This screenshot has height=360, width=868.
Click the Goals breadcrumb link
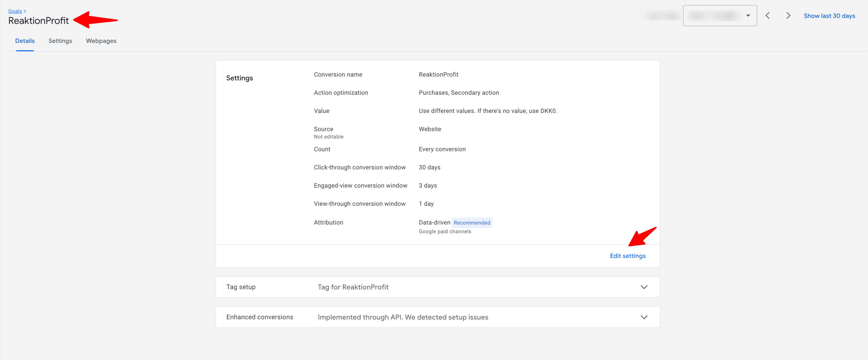tap(15, 11)
